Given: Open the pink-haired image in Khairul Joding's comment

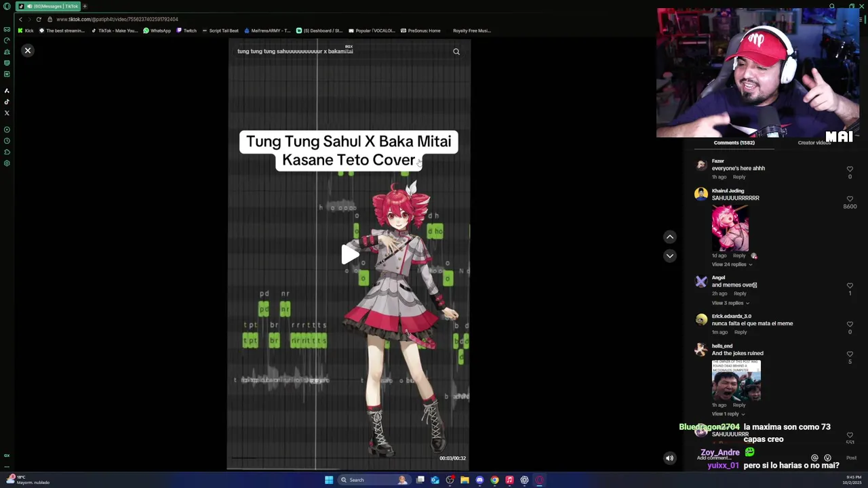Looking at the screenshot, I should click(x=730, y=228).
